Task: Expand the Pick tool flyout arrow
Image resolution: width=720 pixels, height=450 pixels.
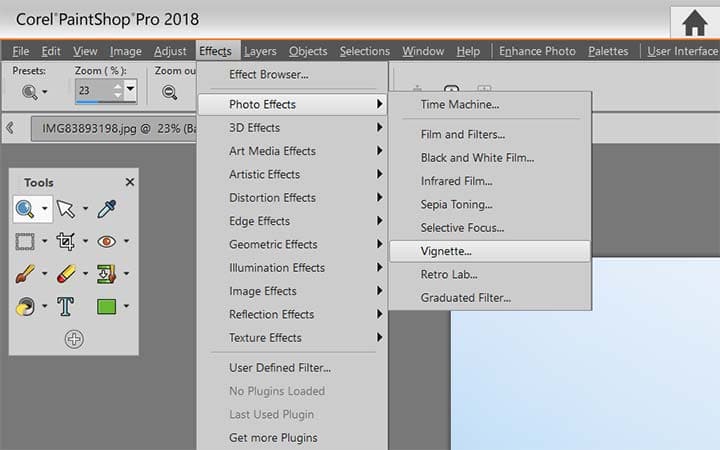Action: coord(85,209)
